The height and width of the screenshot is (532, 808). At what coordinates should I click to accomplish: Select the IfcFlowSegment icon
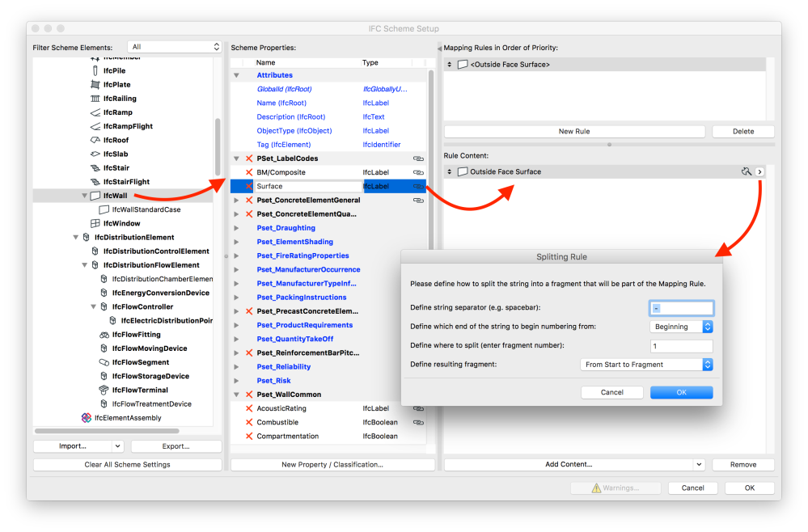pyautogui.click(x=104, y=362)
